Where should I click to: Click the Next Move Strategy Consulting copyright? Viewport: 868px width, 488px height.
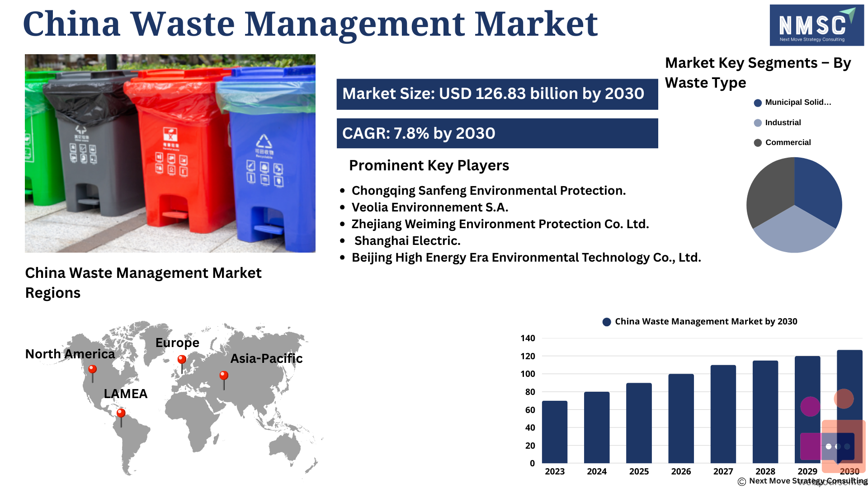point(802,481)
